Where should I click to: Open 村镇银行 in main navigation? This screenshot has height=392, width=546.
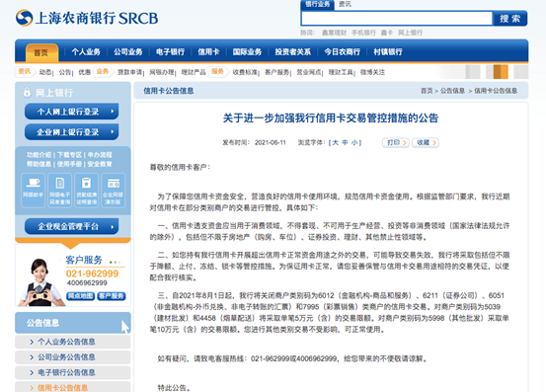(388, 52)
